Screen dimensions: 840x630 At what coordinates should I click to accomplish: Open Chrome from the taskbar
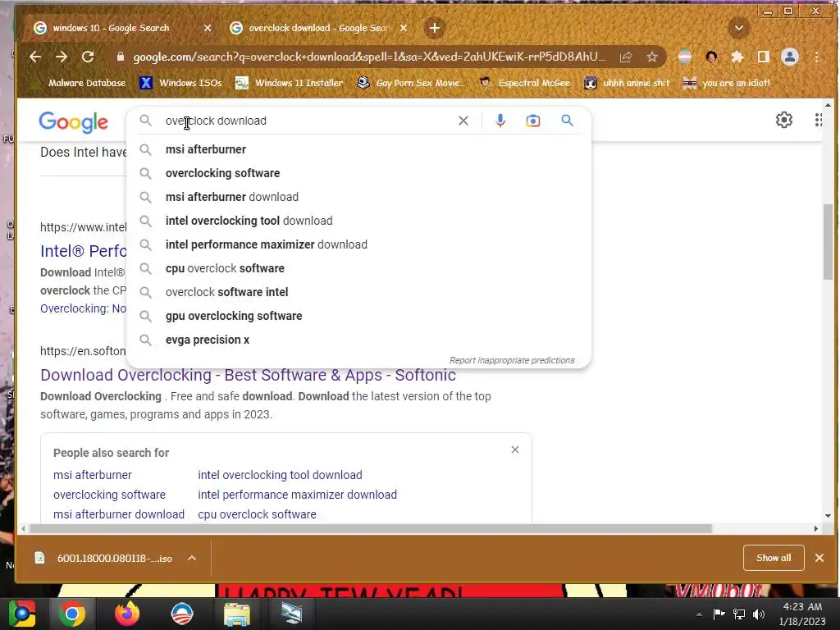point(72,614)
